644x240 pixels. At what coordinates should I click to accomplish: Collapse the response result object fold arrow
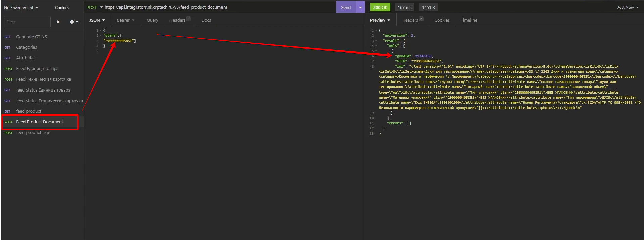pyautogui.click(x=376, y=41)
